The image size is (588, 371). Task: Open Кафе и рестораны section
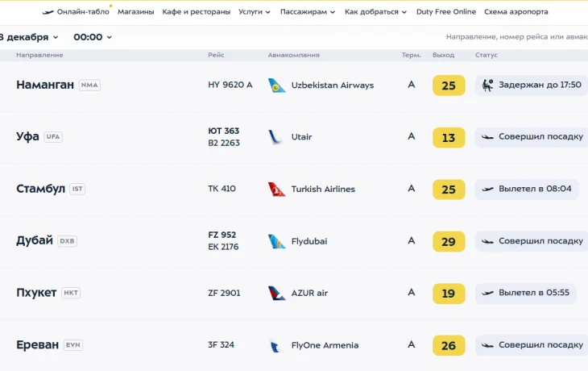pos(196,12)
